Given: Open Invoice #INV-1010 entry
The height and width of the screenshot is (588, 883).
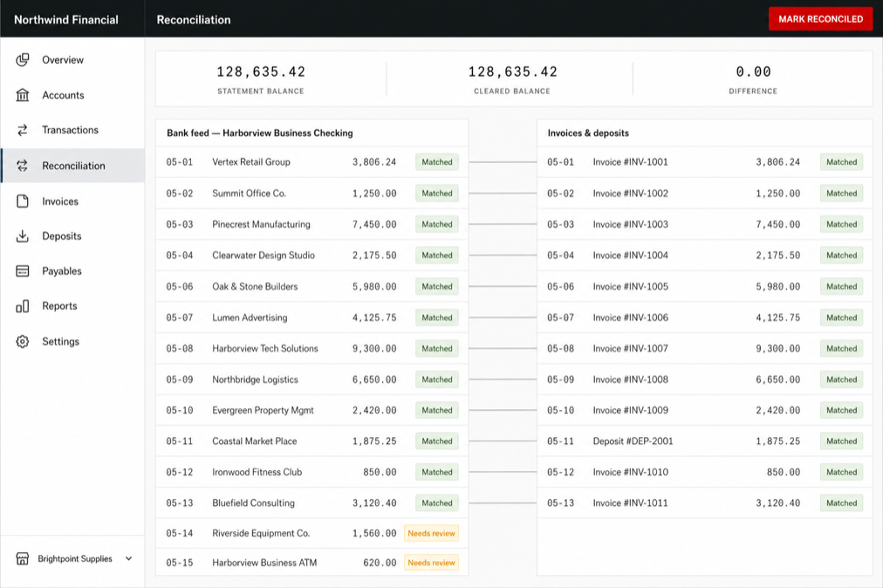Looking at the screenshot, I should (704, 472).
